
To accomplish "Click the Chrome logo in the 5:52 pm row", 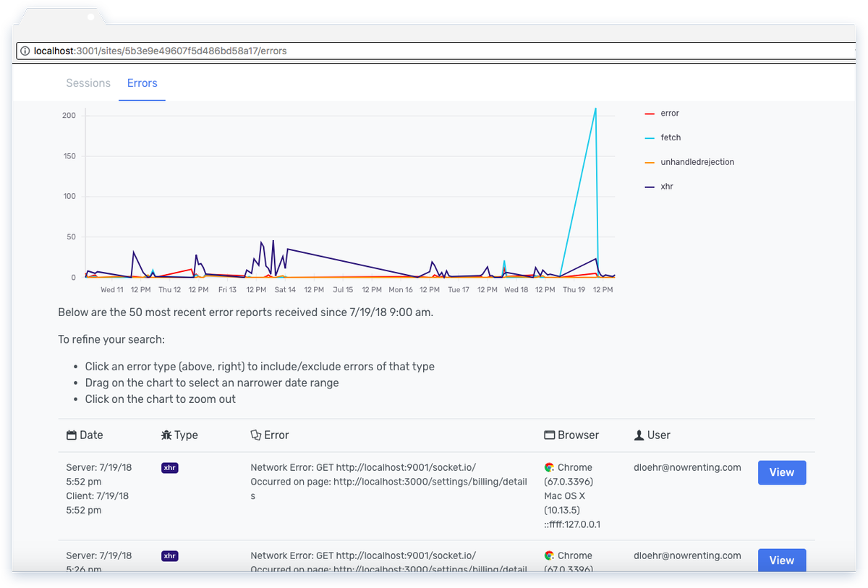I will pos(550,468).
